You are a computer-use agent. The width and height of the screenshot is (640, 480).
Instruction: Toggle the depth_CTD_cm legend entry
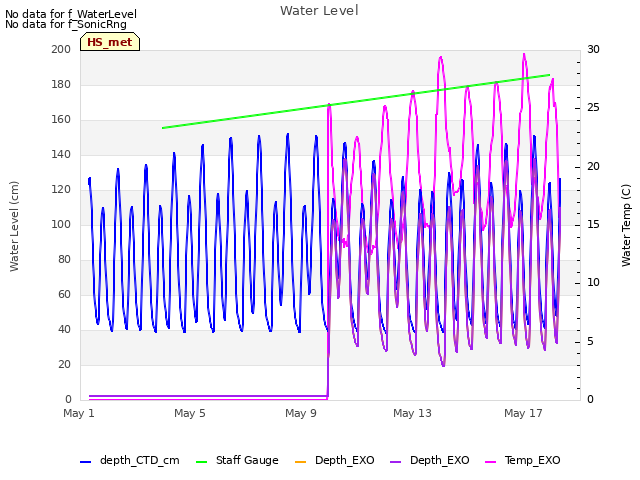[x=130, y=460]
